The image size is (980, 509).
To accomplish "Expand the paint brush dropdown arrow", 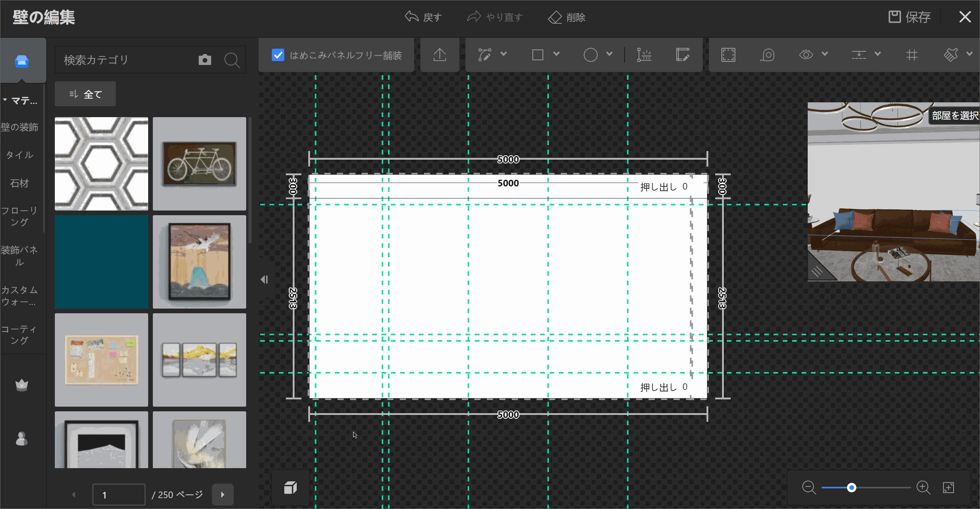I will 969,54.
